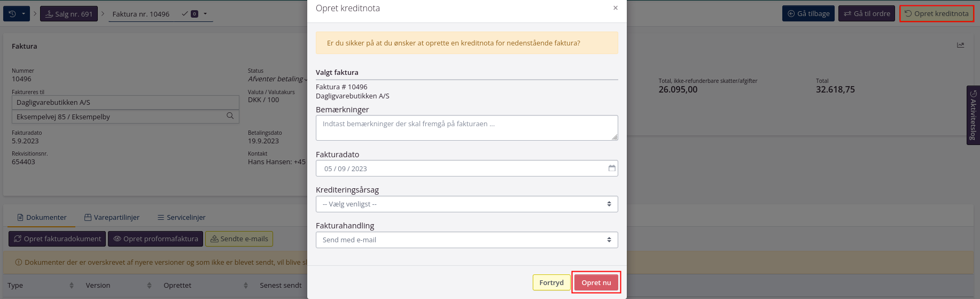Click Gå til ordre button

866,14
